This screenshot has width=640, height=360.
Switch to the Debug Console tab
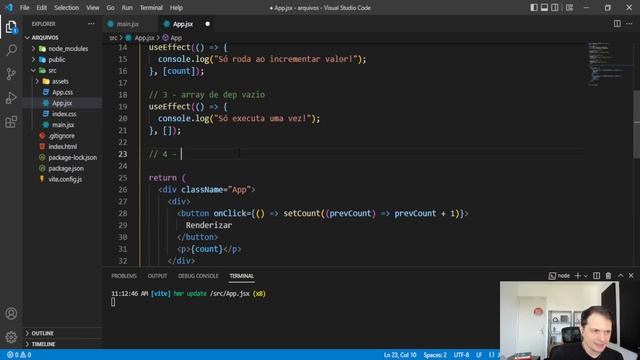point(198,276)
